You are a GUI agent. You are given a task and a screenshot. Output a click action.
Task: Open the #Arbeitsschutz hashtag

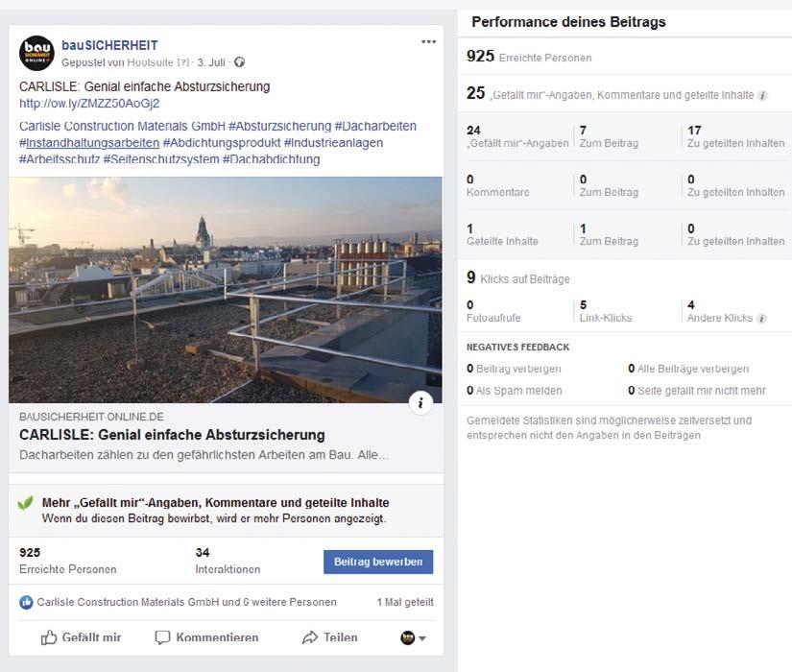[60, 159]
